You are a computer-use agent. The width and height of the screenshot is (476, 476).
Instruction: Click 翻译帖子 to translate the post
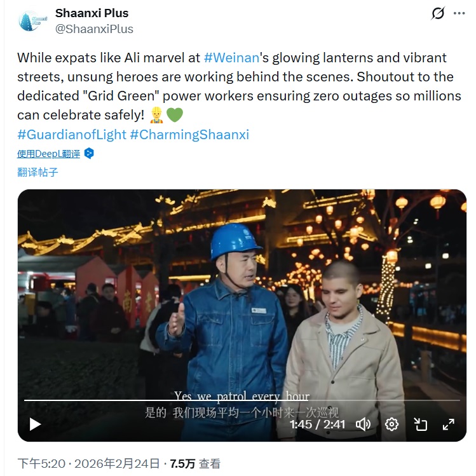coord(37,172)
